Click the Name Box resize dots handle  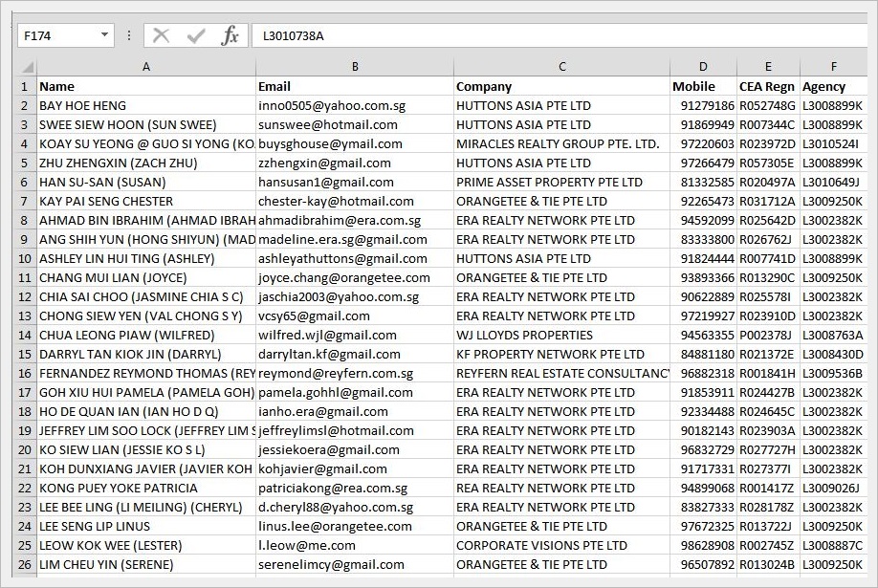click(129, 36)
